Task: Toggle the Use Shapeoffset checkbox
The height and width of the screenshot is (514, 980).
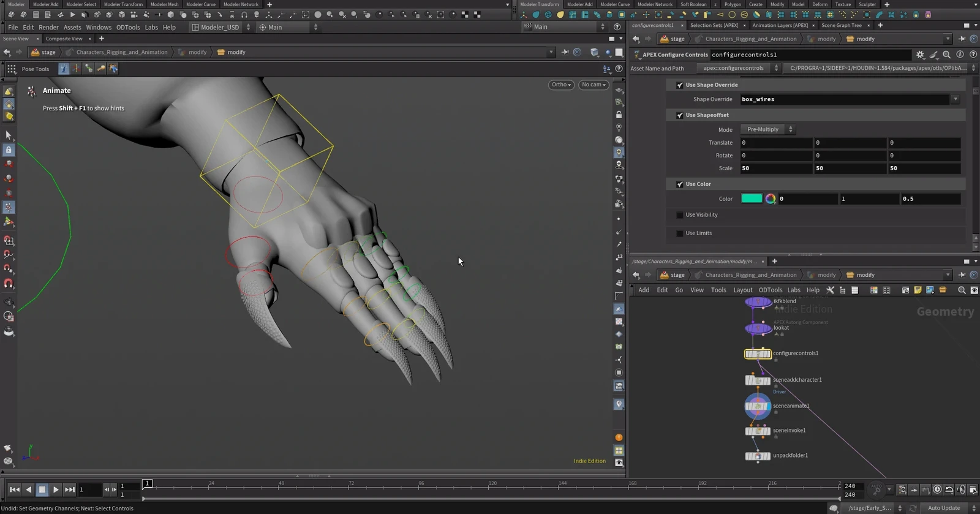Action: [x=680, y=115]
